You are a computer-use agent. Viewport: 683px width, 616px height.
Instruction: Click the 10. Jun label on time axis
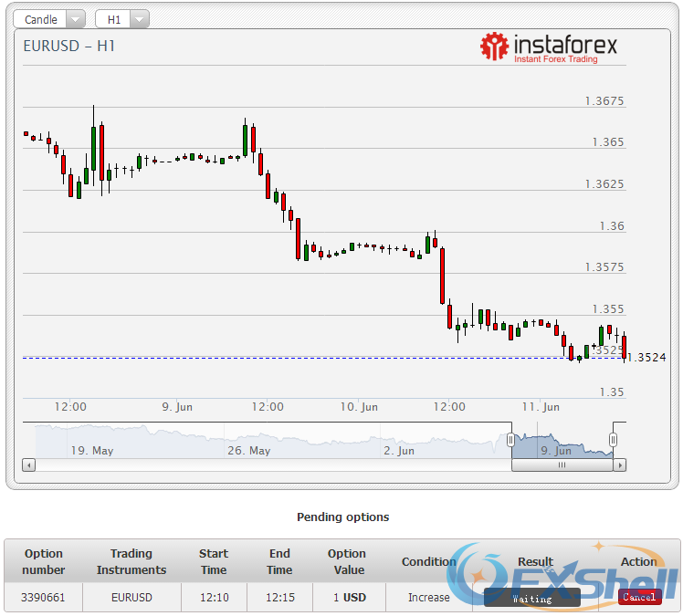(x=359, y=407)
